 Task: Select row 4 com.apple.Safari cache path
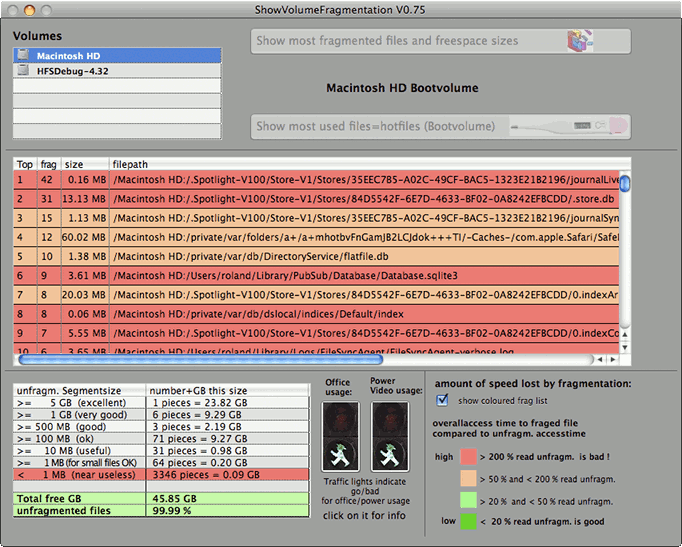[364, 237]
